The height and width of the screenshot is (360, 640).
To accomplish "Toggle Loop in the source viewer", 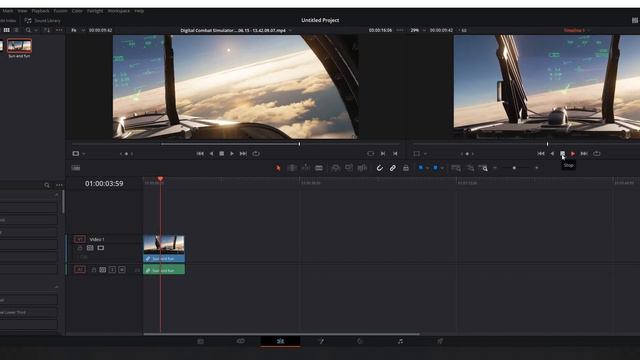I will [256, 153].
